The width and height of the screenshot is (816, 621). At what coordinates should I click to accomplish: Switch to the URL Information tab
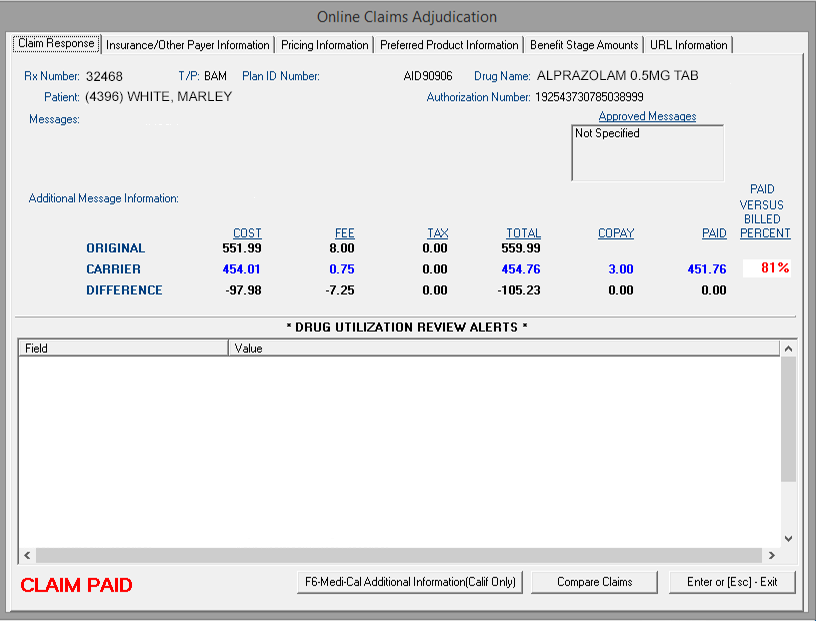tap(688, 45)
